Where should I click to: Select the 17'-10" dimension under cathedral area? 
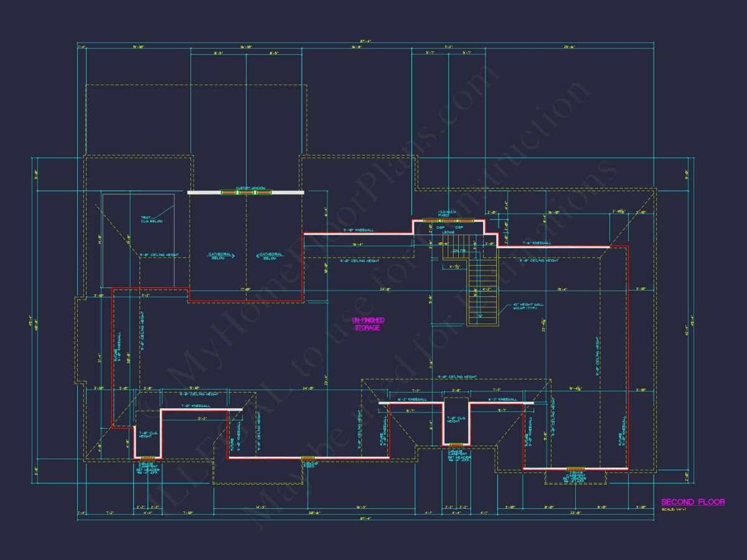tap(245, 289)
